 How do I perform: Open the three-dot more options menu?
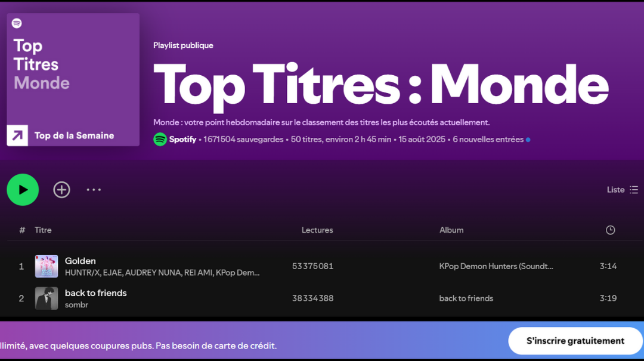[x=94, y=190]
